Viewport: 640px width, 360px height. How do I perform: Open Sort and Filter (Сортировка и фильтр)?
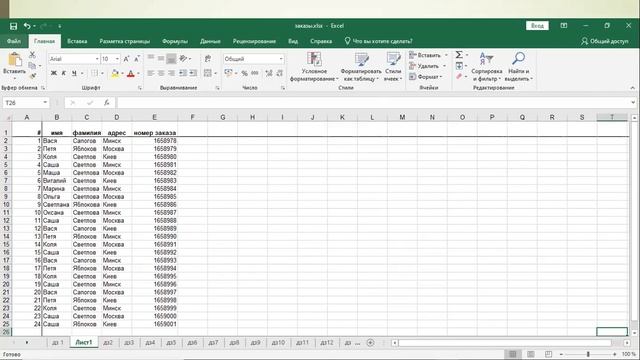coord(486,67)
